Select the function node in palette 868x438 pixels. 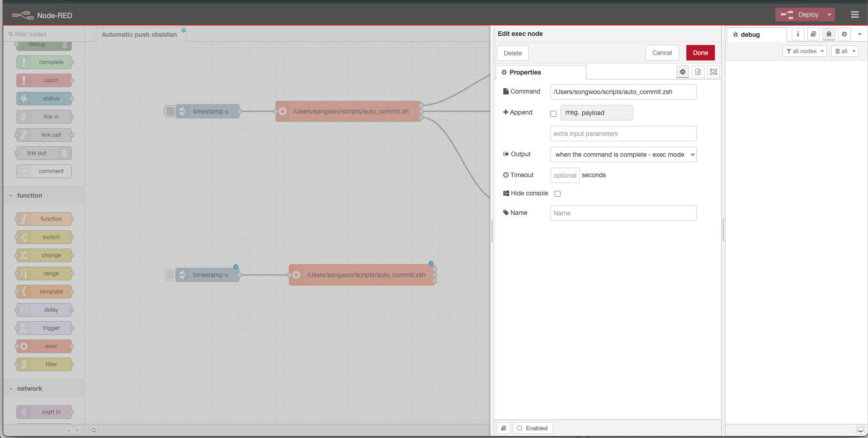coord(44,219)
